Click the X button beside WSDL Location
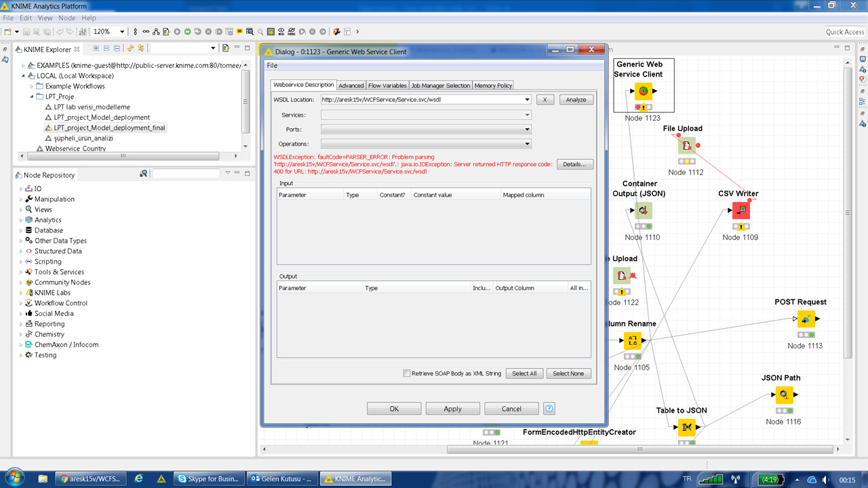 tap(545, 100)
